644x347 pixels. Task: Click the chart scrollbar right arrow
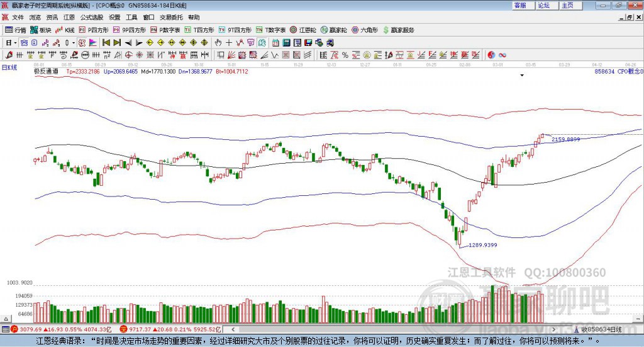pyautogui.click(x=553, y=329)
